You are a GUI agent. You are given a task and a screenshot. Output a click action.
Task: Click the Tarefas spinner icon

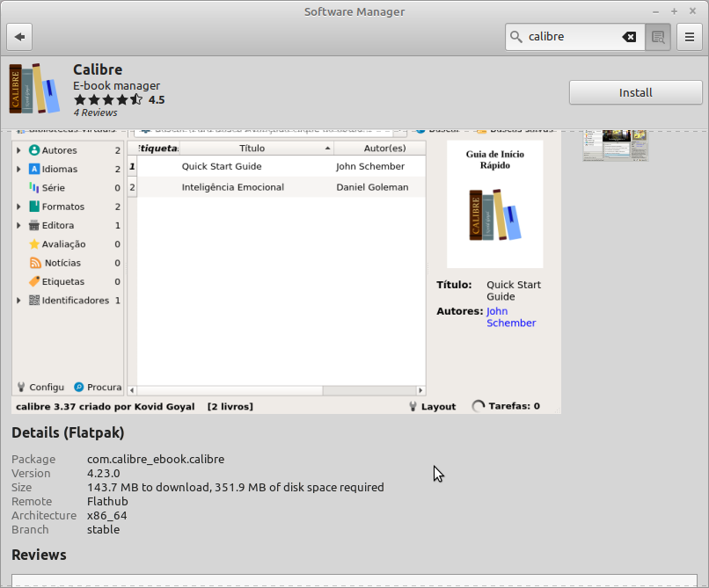478,406
